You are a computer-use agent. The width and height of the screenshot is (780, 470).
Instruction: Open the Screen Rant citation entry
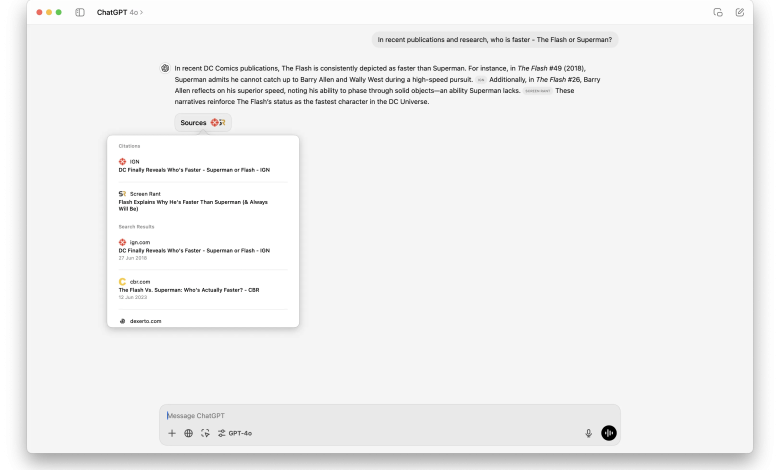click(203, 201)
